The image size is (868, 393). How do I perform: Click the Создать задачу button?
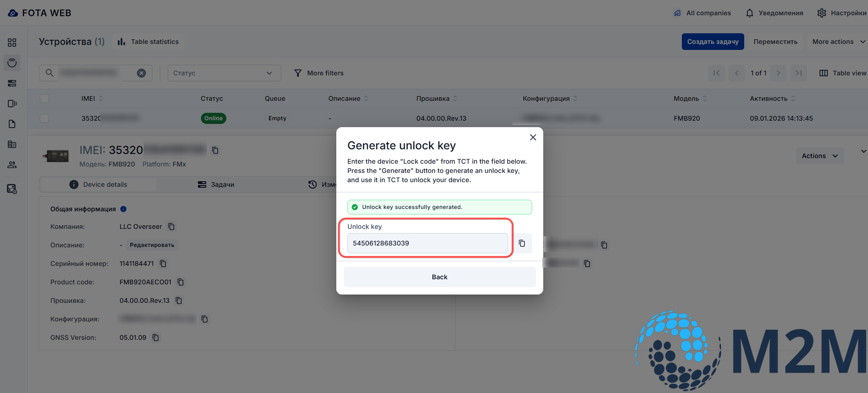[x=712, y=42]
